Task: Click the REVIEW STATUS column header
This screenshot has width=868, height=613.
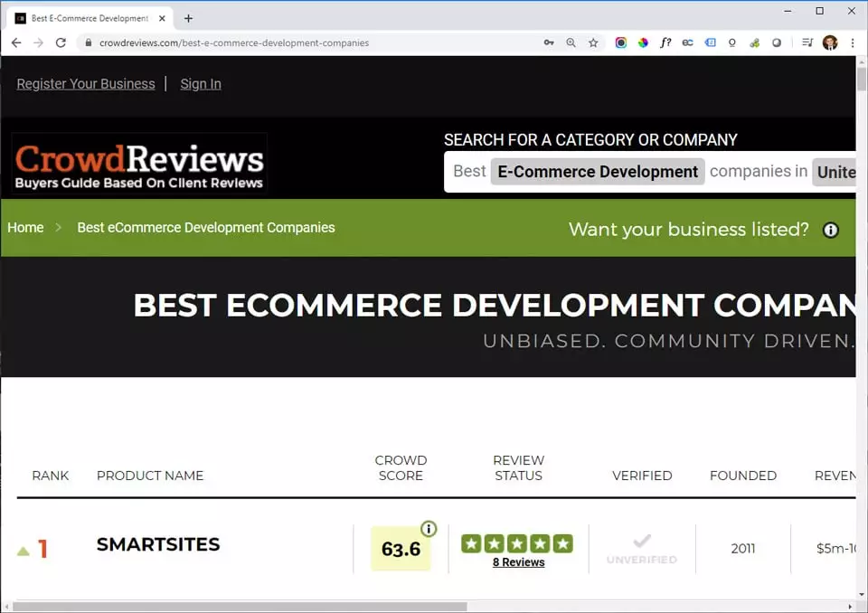Action: pos(519,468)
